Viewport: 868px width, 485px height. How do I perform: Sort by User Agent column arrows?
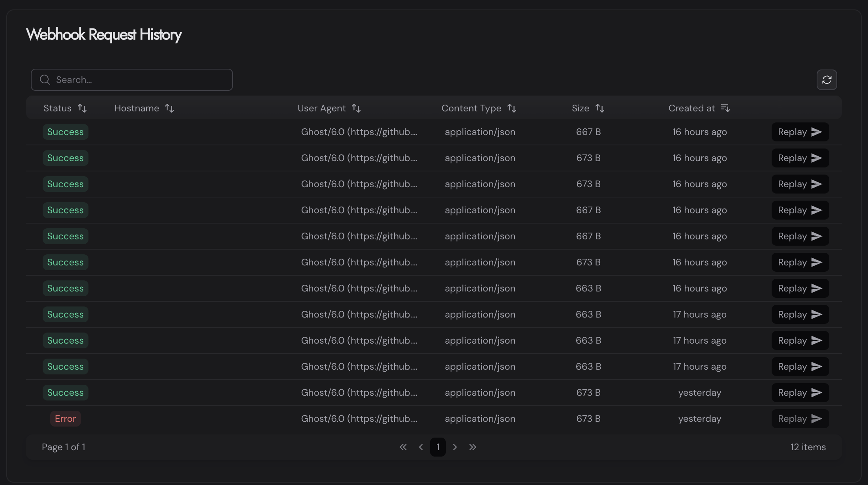click(x=356, y=108)
